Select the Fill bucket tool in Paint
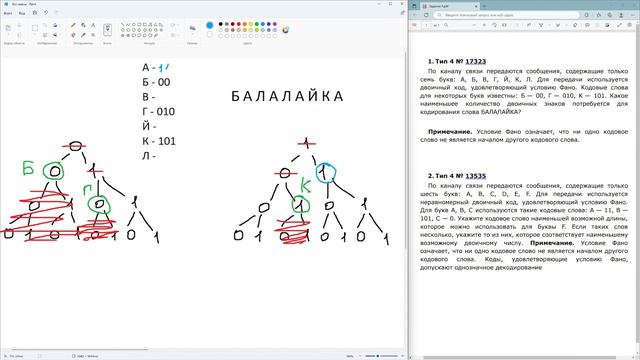640x360 pixels. tap(83, 25)
